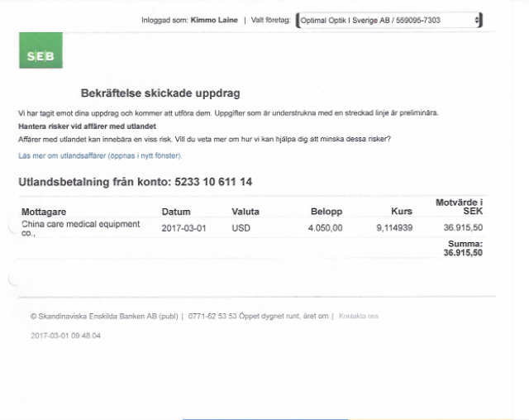Open Läs mer om utlandsaffärer link
529x420 pixels.
point(99,155)
